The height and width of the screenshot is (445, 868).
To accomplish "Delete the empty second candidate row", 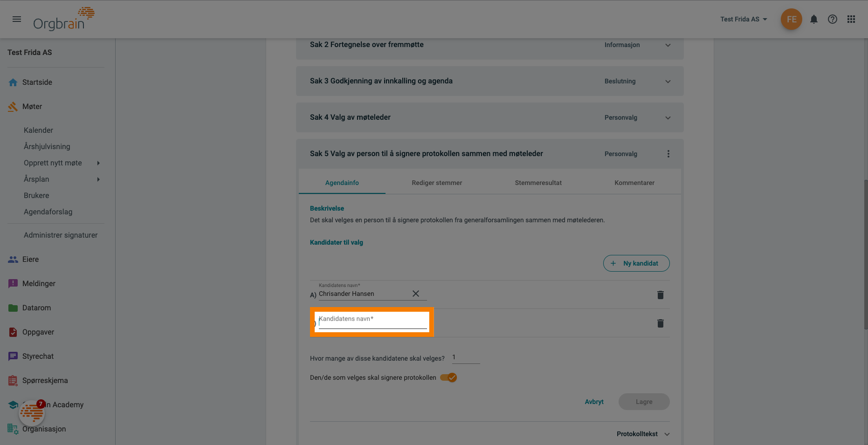I will point(660,323).
